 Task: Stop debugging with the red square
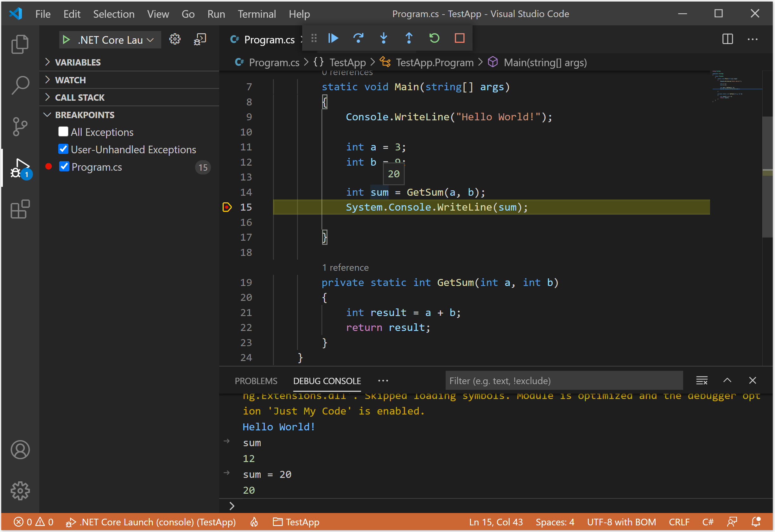click(460, 38)
